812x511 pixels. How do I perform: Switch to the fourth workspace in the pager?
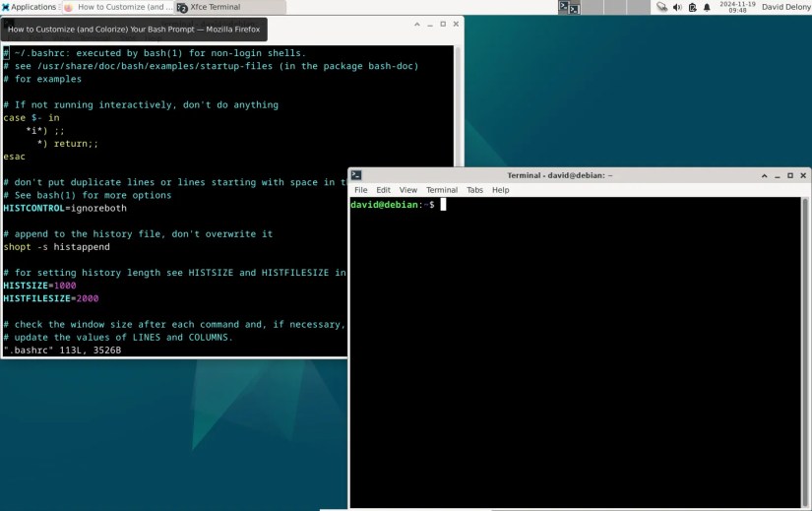click(x=639, y=7)
